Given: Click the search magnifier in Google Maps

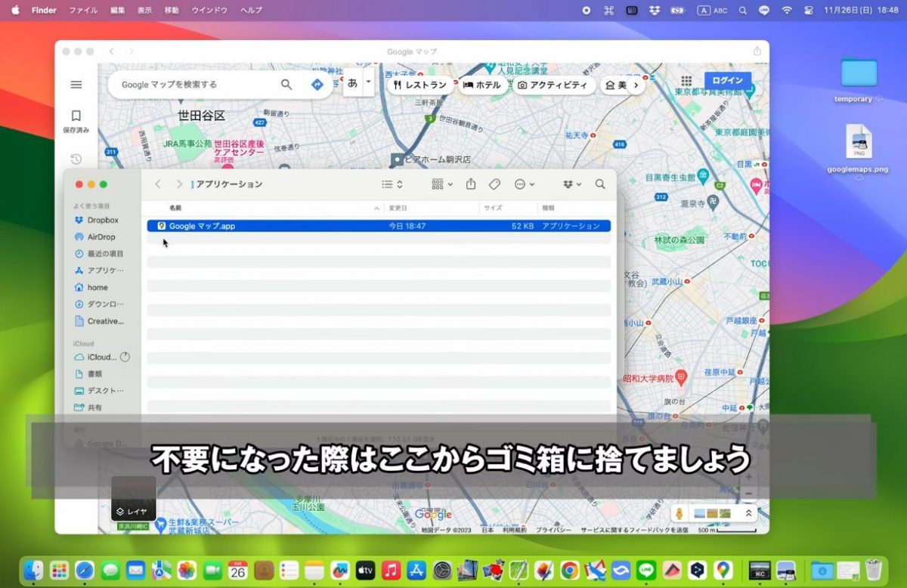Looking at the screenshot, I should [286, 85].
